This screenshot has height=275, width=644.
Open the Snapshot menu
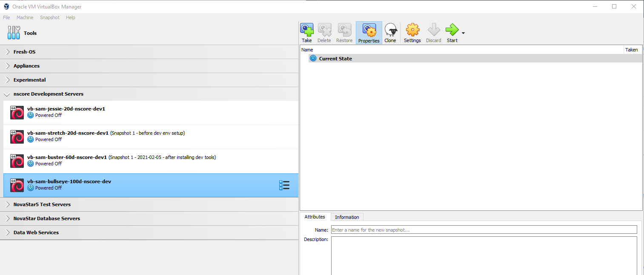pyautogui.click(x=49, y=17)
